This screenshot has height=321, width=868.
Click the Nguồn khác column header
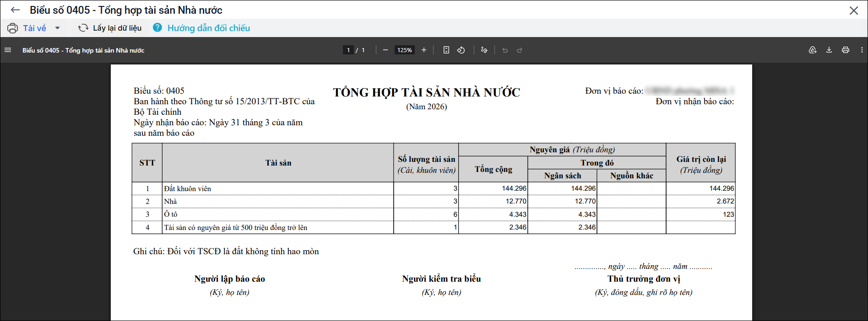pos(632,176)
